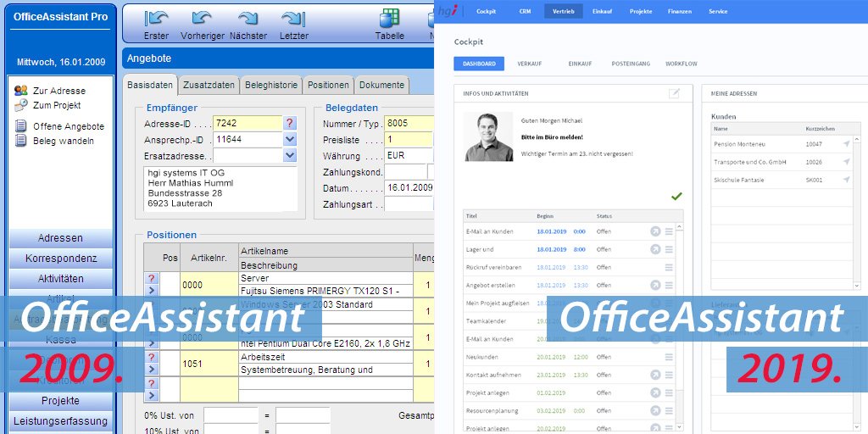Open the Korrespondenz module

click(60, 259)
